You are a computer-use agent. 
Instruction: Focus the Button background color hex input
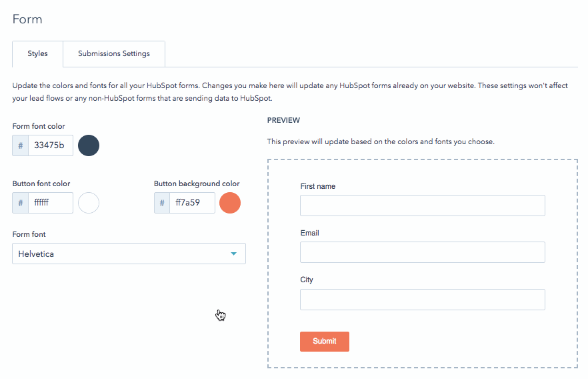(192, 203)
